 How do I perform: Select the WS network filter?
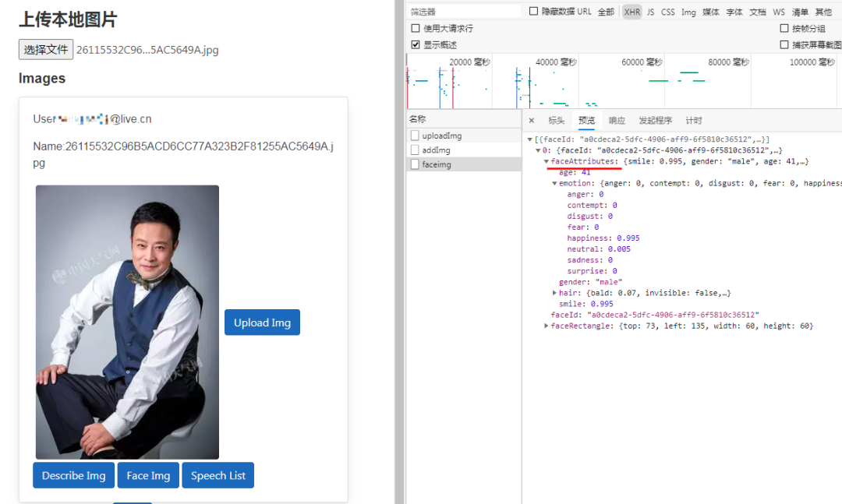(779, 12)
